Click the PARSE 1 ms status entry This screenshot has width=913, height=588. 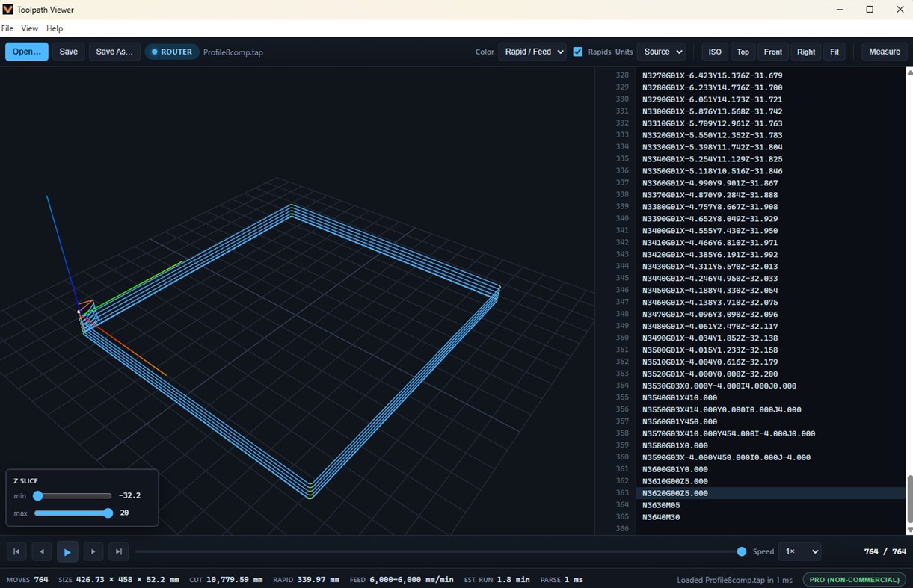pyautogui.click(x=562, y=579)
